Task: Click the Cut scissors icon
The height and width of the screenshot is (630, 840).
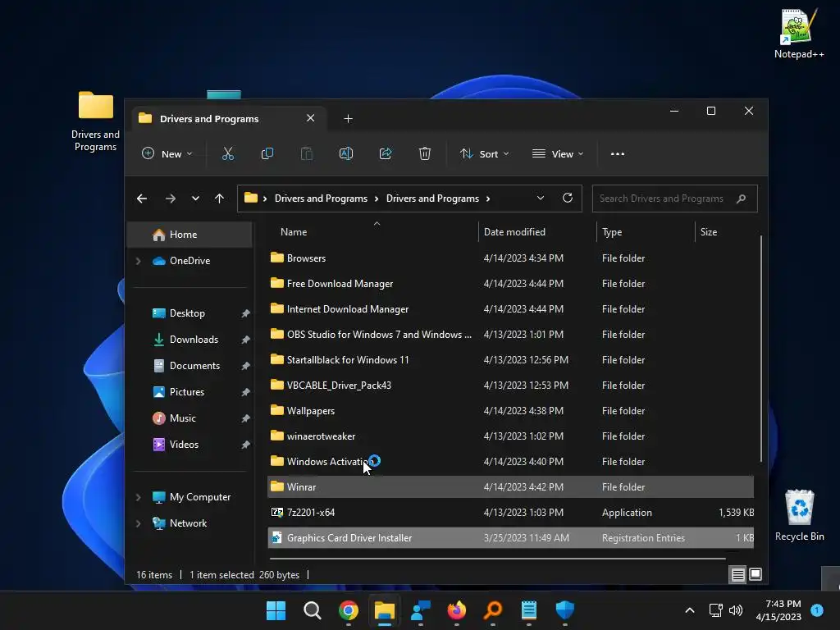Action: tap(228, 153)
